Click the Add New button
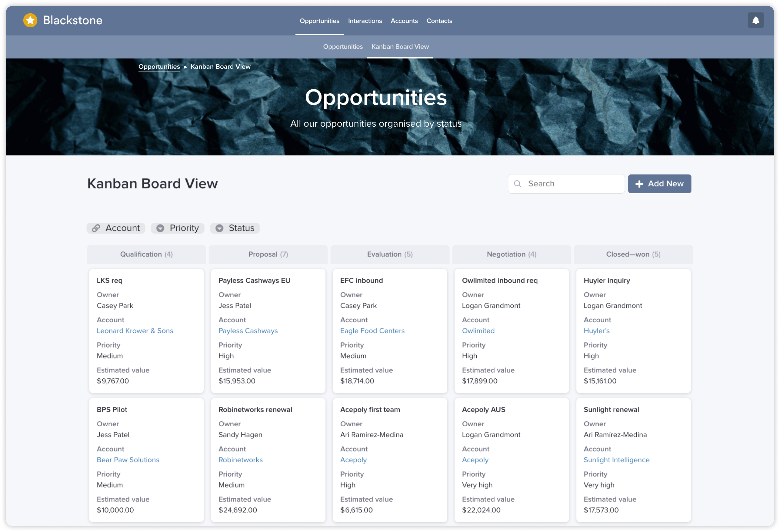780x532 pixels. [x=659, y=184]
